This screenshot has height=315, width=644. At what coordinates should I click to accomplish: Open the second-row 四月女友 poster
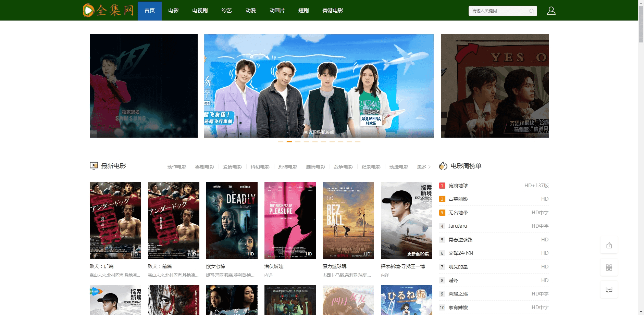348,300
